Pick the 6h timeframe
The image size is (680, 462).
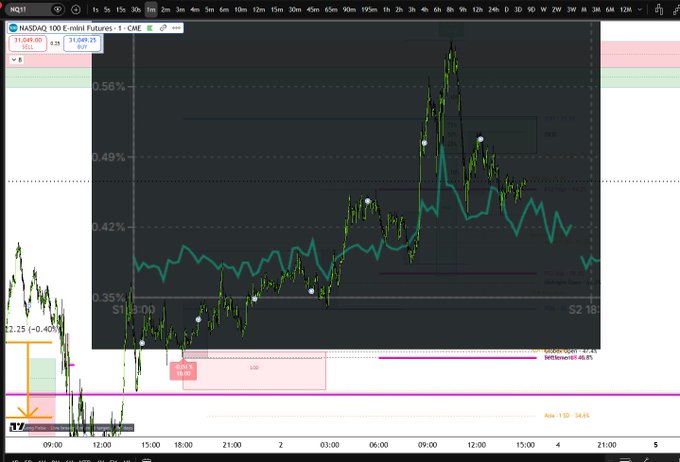pyautogui.click(x=437, y=9)
